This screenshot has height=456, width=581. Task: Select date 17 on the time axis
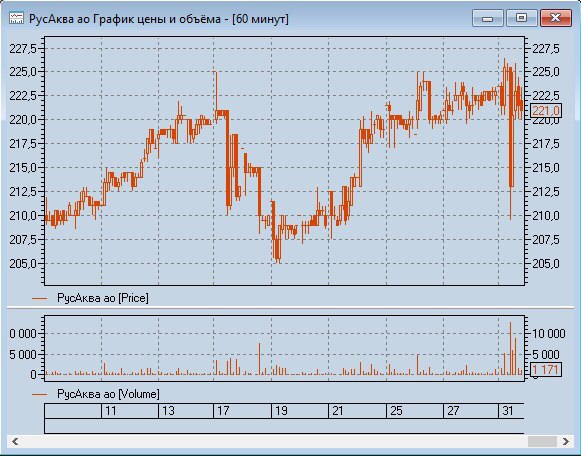tap(223, 411)
